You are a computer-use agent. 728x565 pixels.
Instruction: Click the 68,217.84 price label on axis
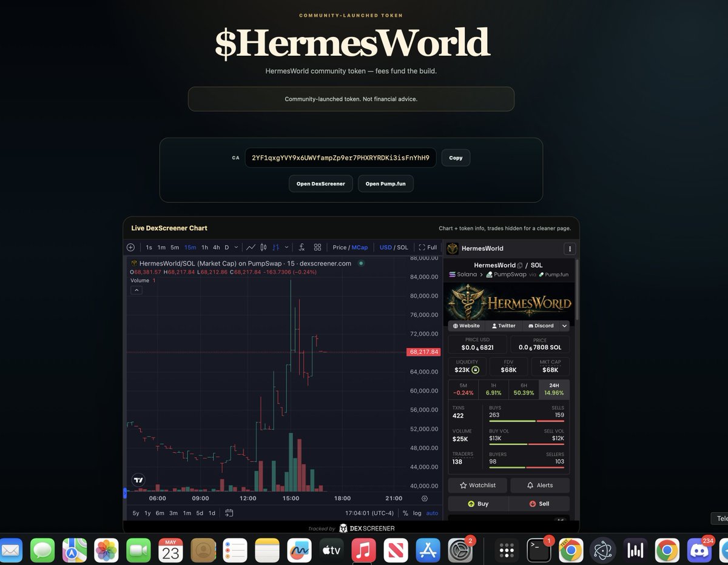coord(423,352)
